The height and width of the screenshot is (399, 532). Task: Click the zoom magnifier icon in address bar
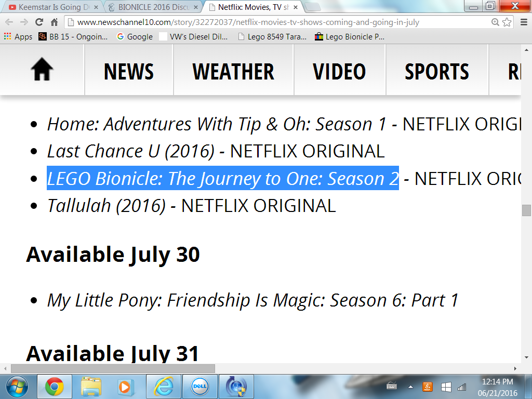[x=495, y=22]
